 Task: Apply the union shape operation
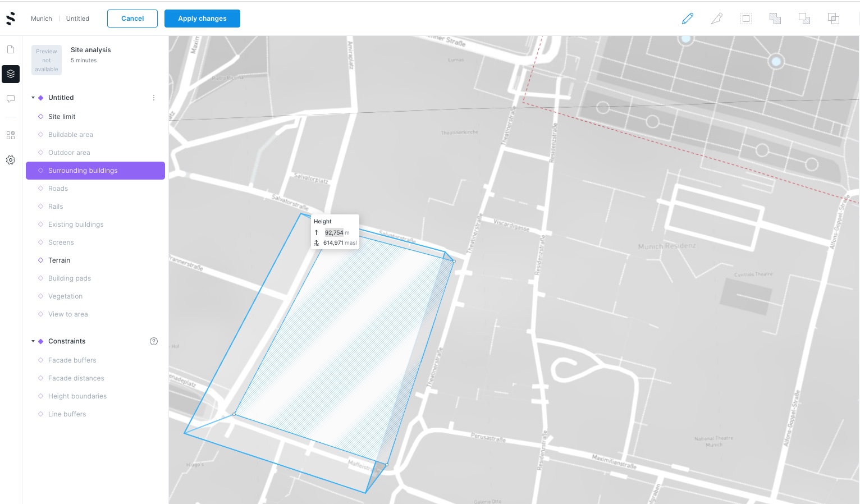click(x=775, y=19)
